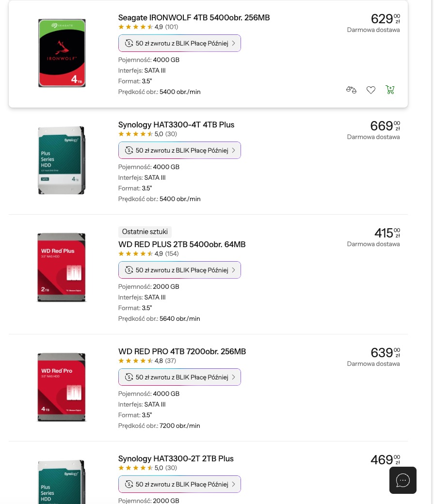This screenshot has width=434, height=504.
Task: Open the live chat bubble widget
Action: [403, 480]
